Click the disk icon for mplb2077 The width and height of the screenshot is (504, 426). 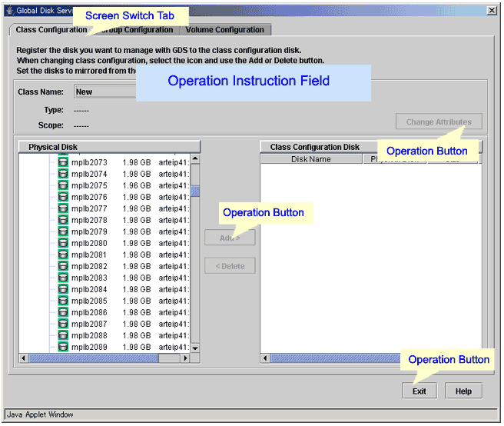coord(63,208)
